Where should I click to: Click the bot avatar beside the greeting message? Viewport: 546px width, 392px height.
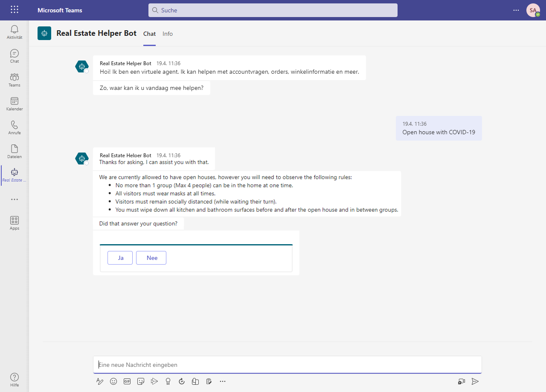tap(81, 66)
